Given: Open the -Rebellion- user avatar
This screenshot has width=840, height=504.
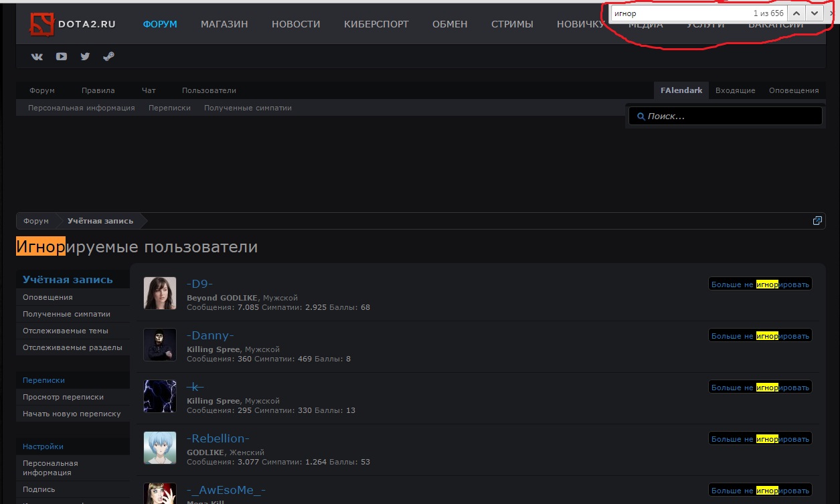Looking at the screenshot, I should pyautogui.click(x=160, y=448).
